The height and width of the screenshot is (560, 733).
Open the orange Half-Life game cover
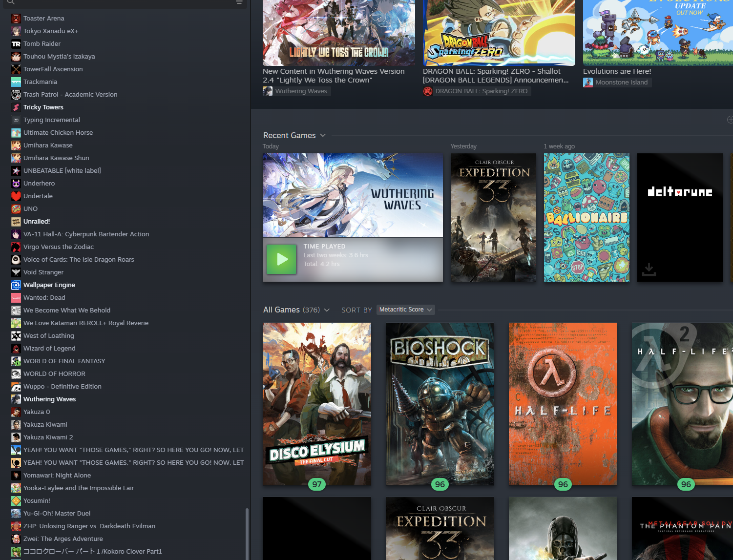(563, 404)
